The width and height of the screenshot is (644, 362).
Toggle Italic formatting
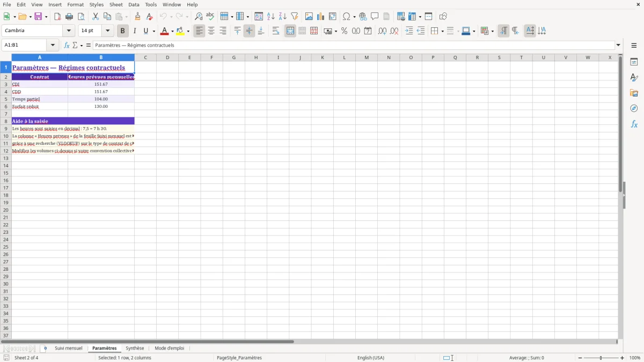[135, 31]
